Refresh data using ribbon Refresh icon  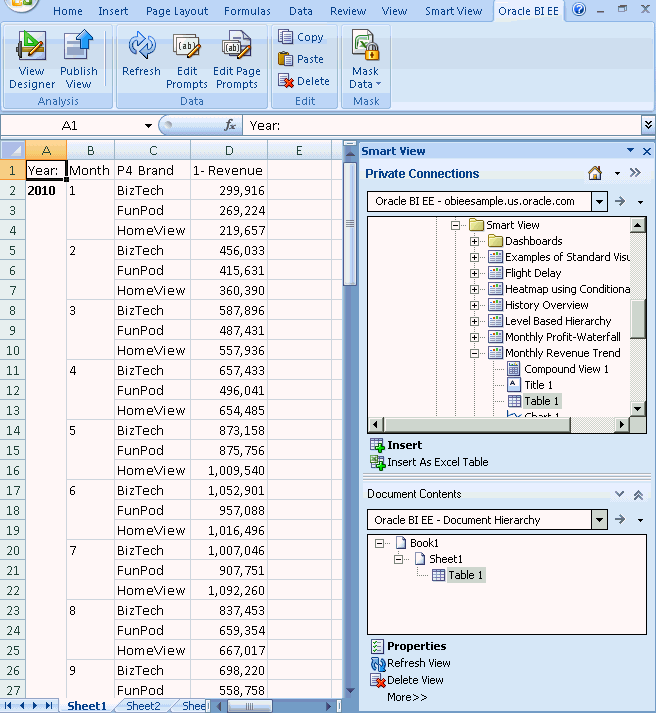point(141,53)
